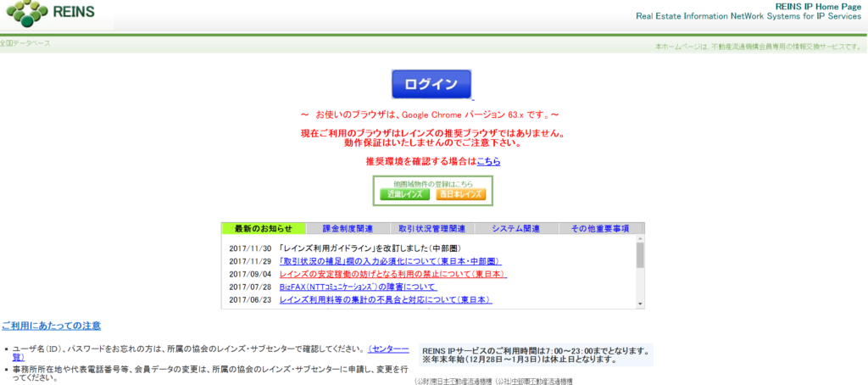Open the red レインズの安定稼働 notice link
Viewport: 868px width, 385px height.
tap(393, 274)
